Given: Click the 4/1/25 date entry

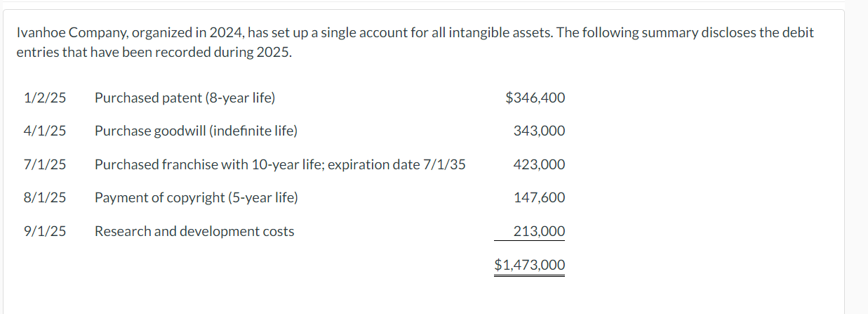Looking at the screenshot, I should (x=45, y=131).
